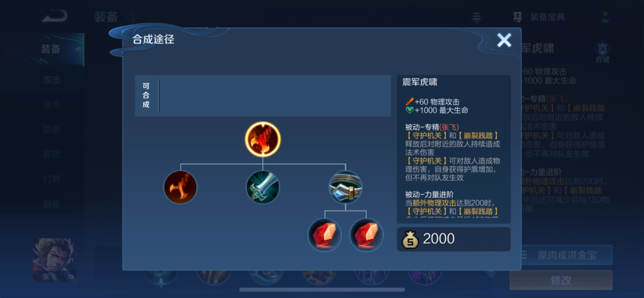Tap the back arrow icon

coord(55,16)
